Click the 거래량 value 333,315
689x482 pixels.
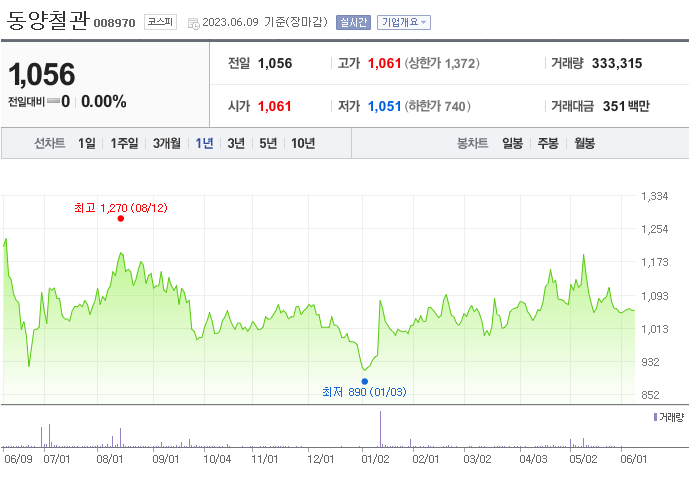(x=617, y=63)
